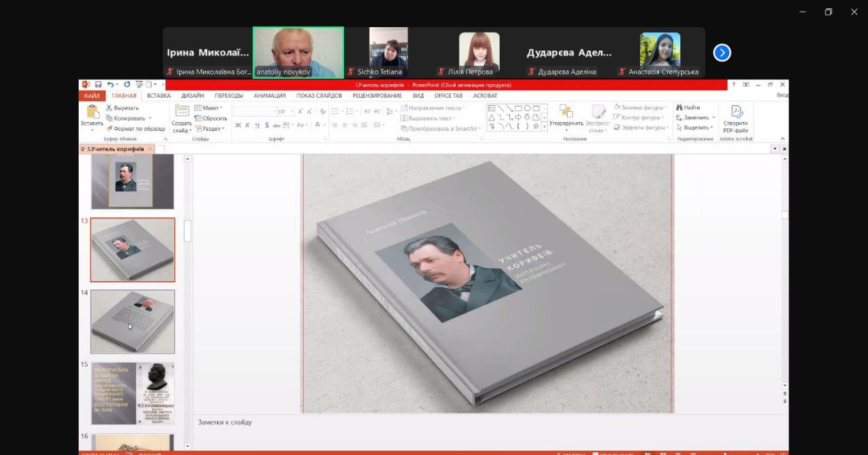Insert a text box from shapes gallery
Screen dimensions: 868x455
(492, 108)
